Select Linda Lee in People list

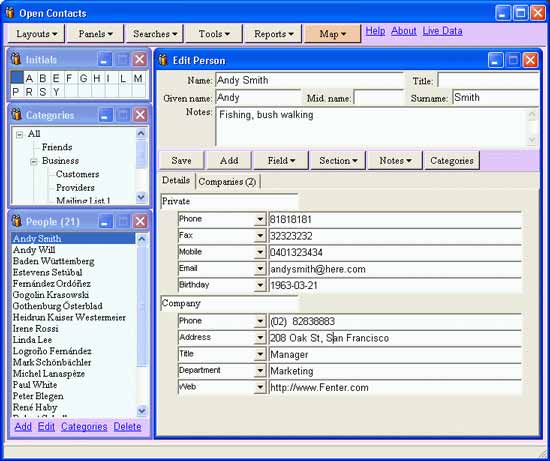(73, 340)
